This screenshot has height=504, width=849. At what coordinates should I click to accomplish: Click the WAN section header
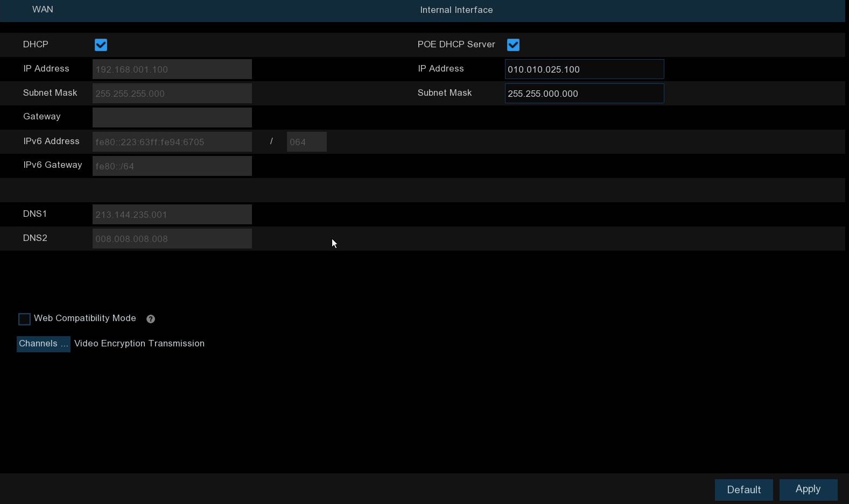tap(43, 10)
